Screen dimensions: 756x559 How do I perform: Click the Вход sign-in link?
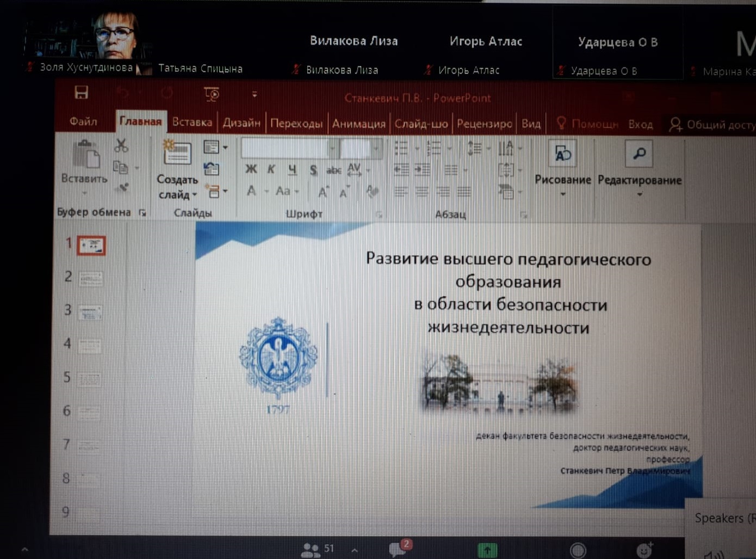(x=640, y=125)
